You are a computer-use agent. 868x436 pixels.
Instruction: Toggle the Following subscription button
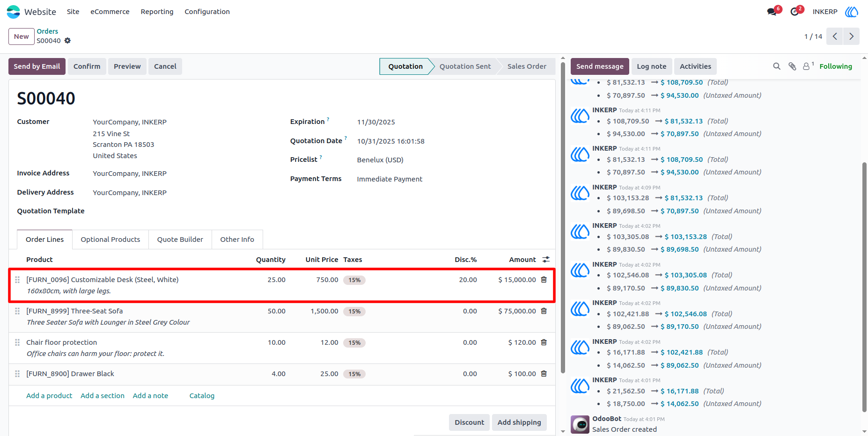coord(836,66)
